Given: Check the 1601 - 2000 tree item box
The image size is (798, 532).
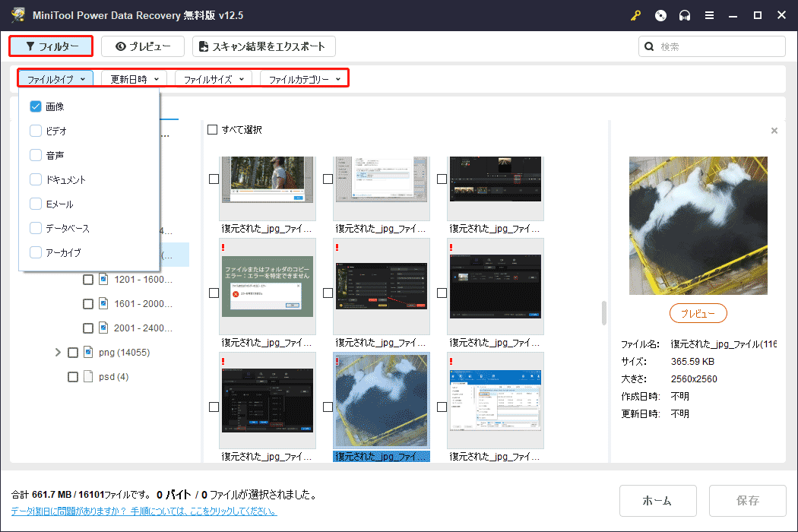Looking at the screenshot, I should 88,304.
